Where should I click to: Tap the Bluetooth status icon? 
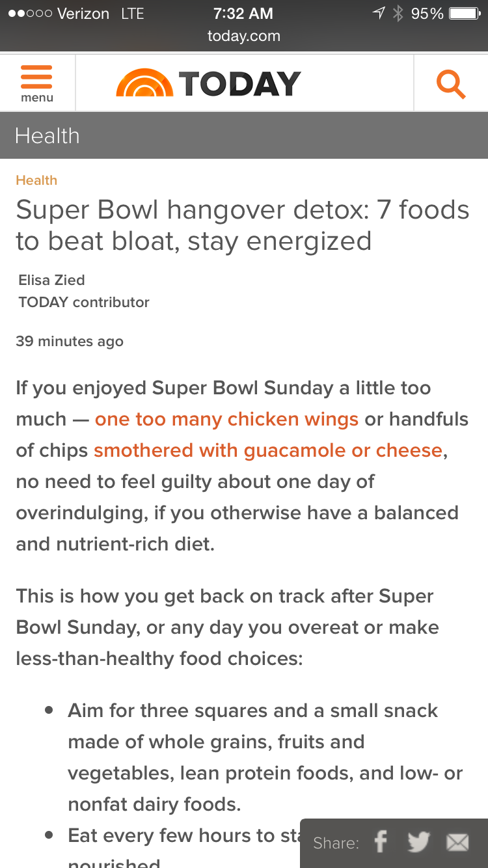(x=398, y=14)
